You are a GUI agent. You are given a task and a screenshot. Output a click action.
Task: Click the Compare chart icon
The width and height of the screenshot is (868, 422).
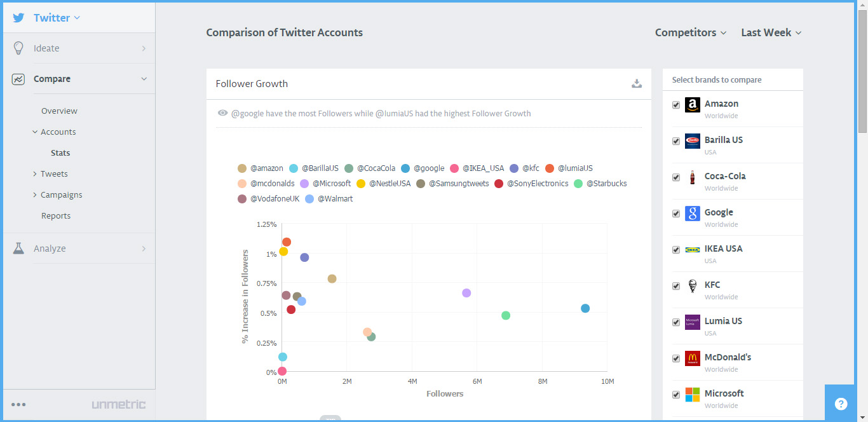click(x=18, y=79)
